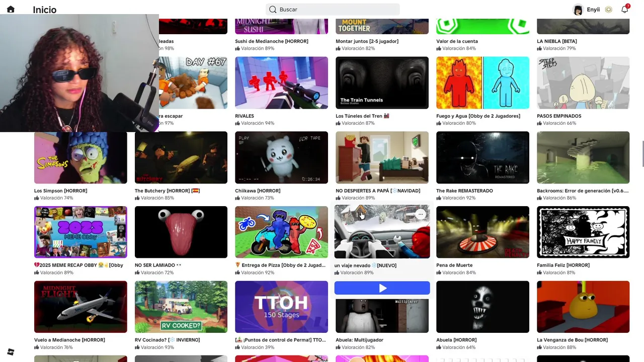Click 'Valoración 94%' under RIVALES
Viewport: 644px width, 362px height.
pyautogui.click(x=255, y=123)
